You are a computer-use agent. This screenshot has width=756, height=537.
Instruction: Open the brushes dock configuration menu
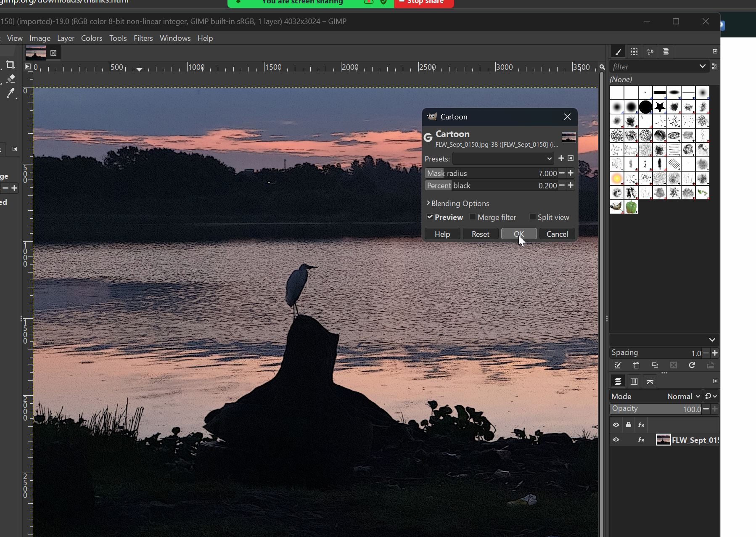pyautogui.click(x=715, y=51)
